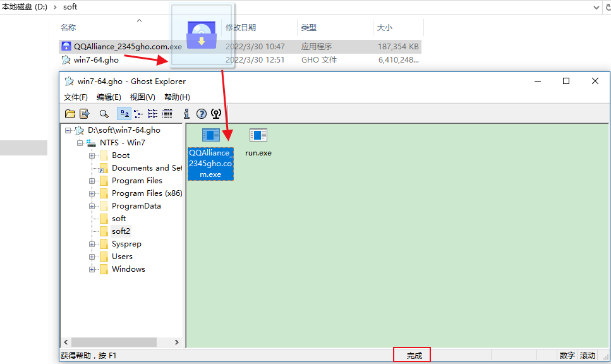
Task: Click soft in the address breadcrumb
Action: point(70,7)
